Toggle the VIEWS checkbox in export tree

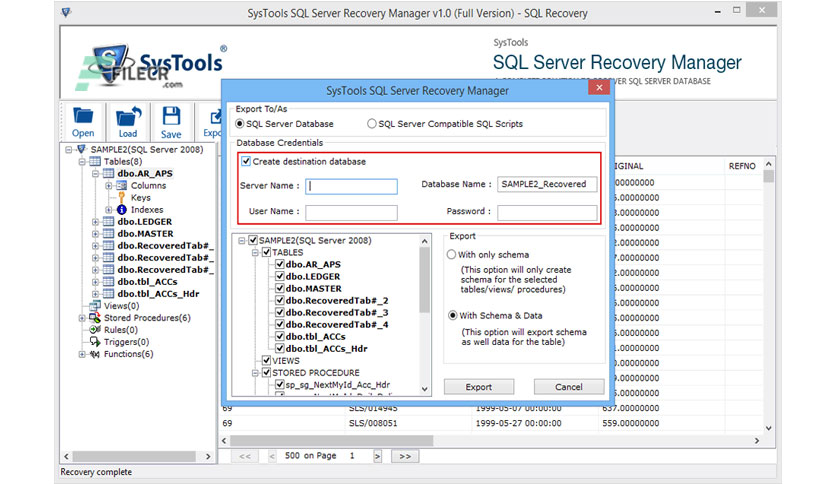click(267, 360)
